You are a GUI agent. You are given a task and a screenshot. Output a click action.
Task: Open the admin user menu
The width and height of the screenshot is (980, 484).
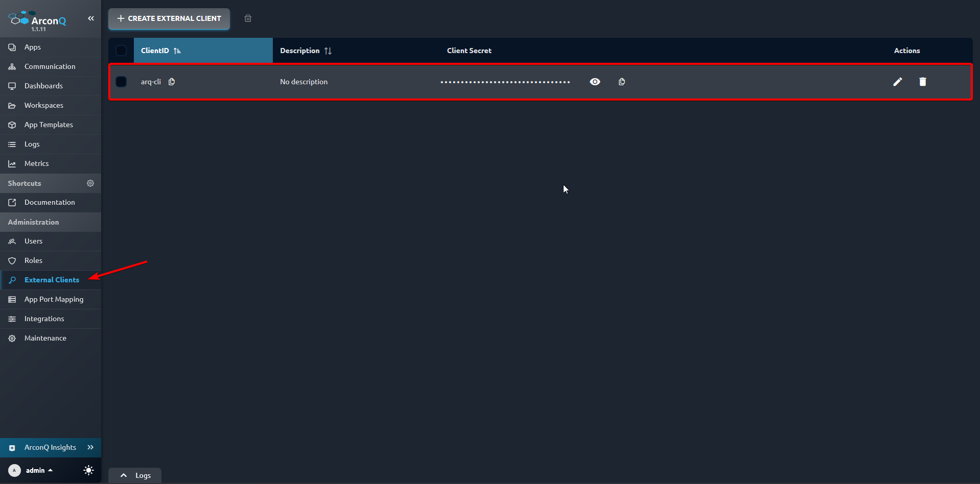tap(39, 470)
